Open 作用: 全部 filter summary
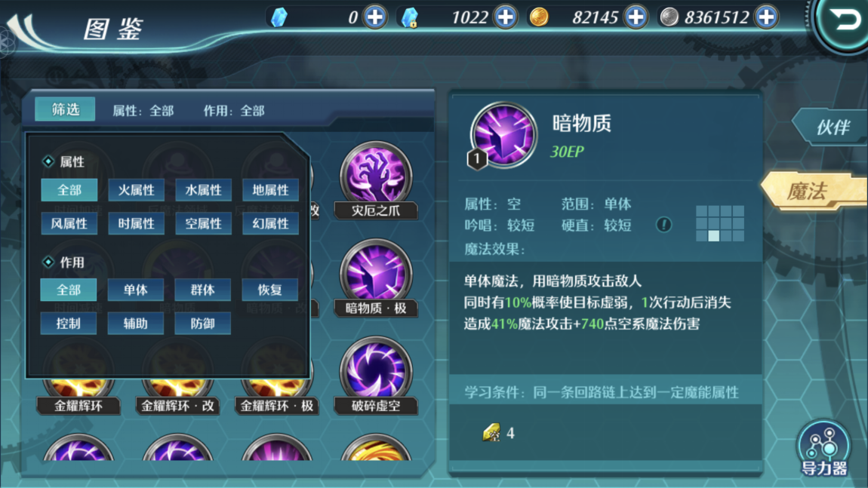 click(x=234, y=111)
